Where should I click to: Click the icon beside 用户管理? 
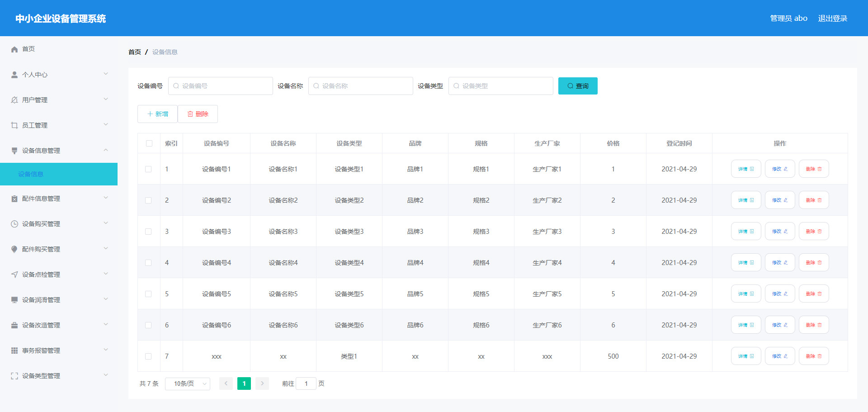pos(14,100)
